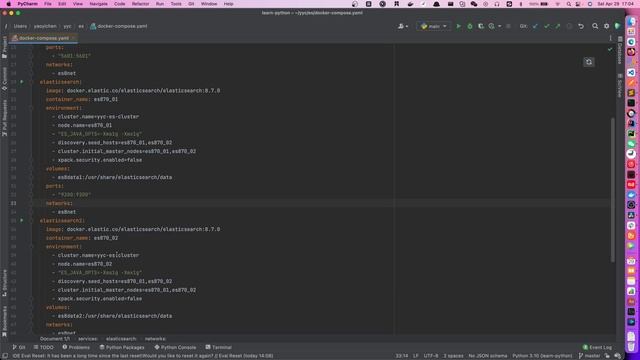The image size is (640, 360).
Task: Update project from Git
Action: click(535, 26)
